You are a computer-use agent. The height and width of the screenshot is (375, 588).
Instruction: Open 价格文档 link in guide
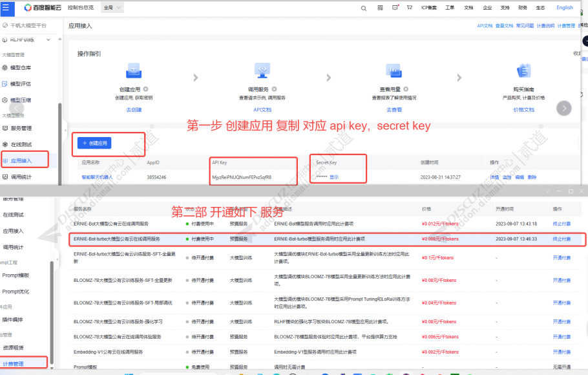tap(523, 110)
